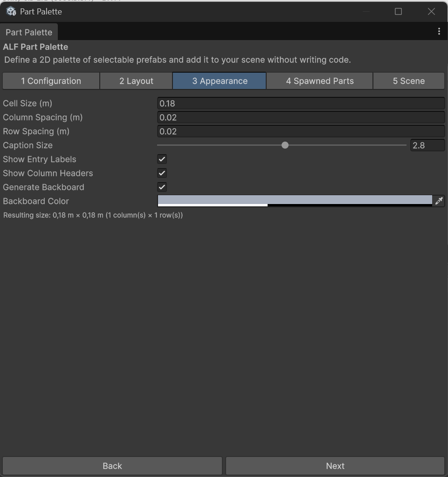Click the Column Spacing (m) input

(301, 117)
